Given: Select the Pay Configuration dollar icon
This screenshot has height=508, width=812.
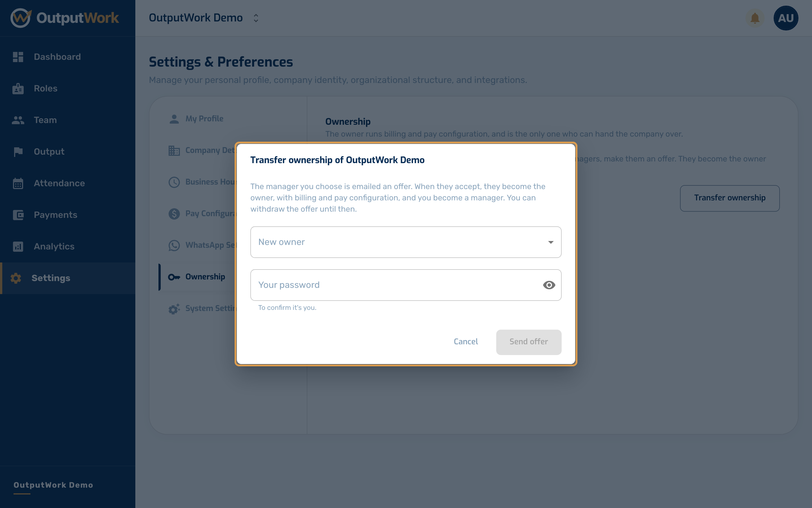Looking at the screenshot, I should 174,214.
